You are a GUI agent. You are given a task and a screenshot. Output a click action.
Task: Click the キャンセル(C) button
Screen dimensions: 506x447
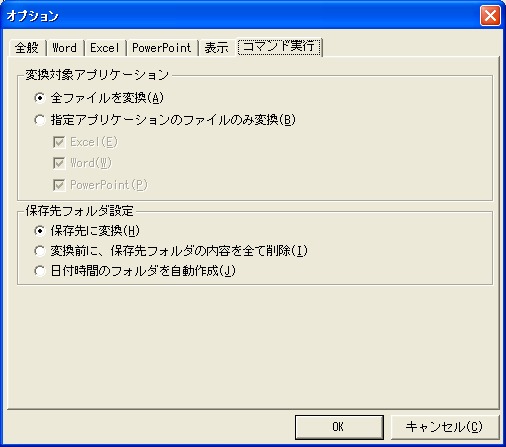pyautogui.click(x=445, y=427)
